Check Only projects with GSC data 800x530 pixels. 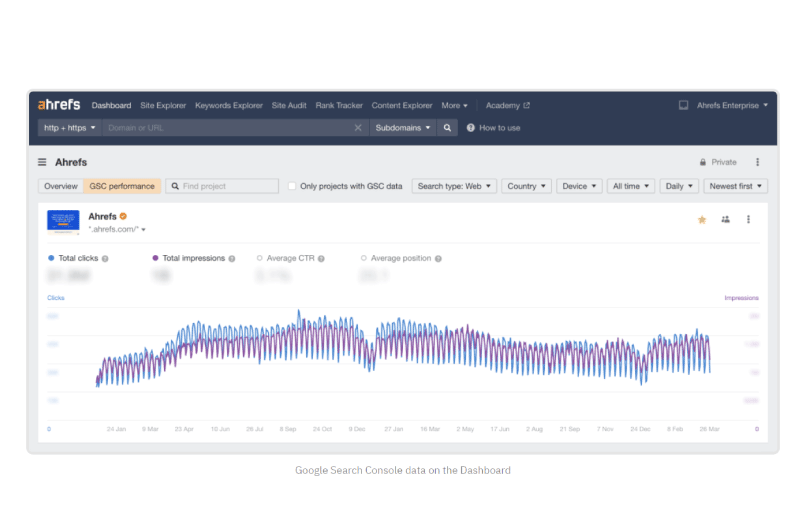292,186
